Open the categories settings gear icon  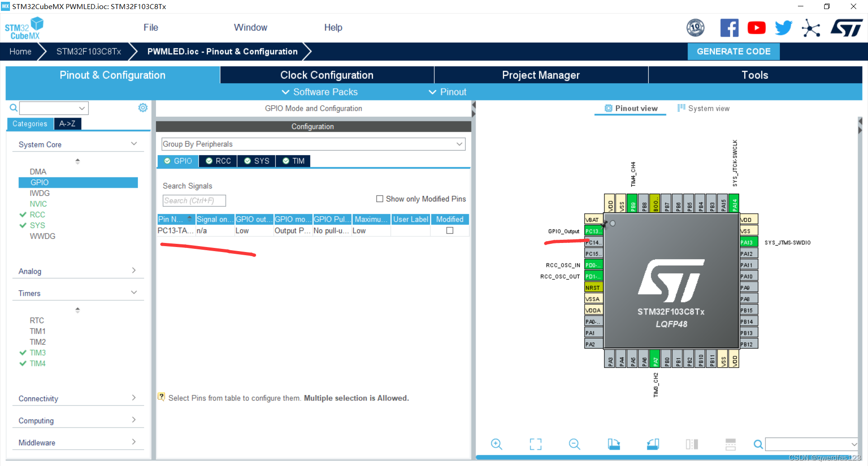point(143,108)
